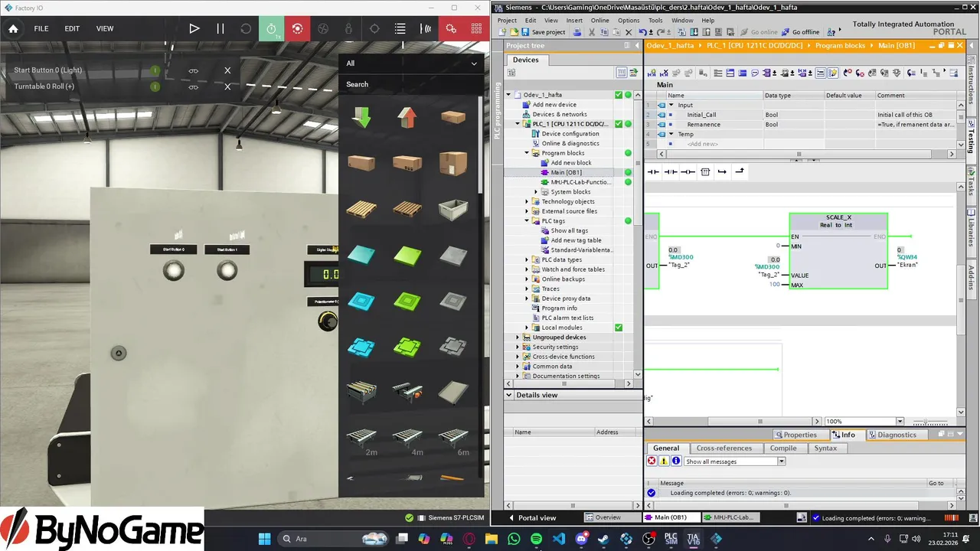The height and width of the screenshot is (551, 980).
Task: Click the parts Search field
Action: pyautogui.click(x=411, y=84)
